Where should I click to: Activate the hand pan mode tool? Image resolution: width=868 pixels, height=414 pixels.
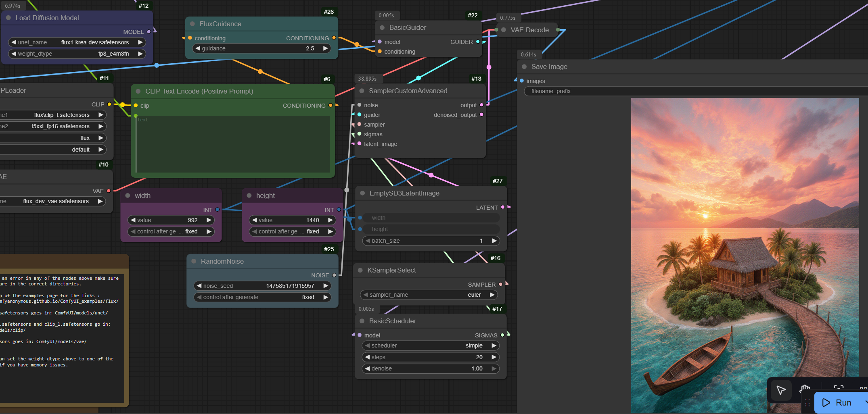(x=805, y=389)
